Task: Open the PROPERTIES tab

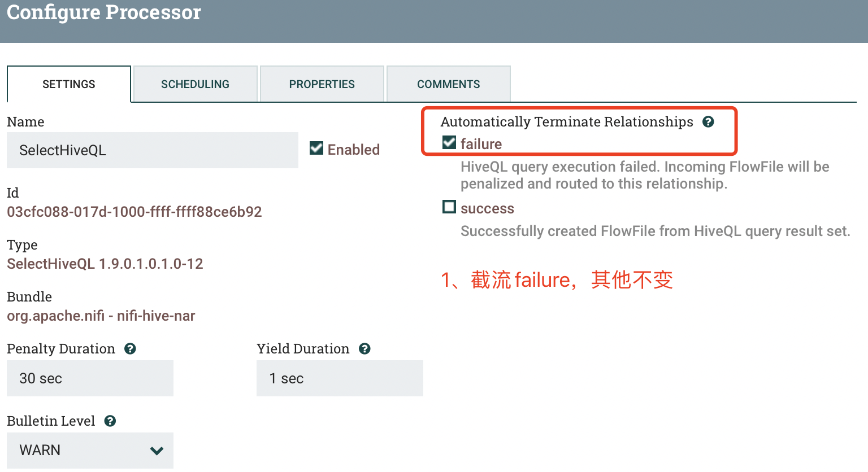Action: (x=322, y=84)
